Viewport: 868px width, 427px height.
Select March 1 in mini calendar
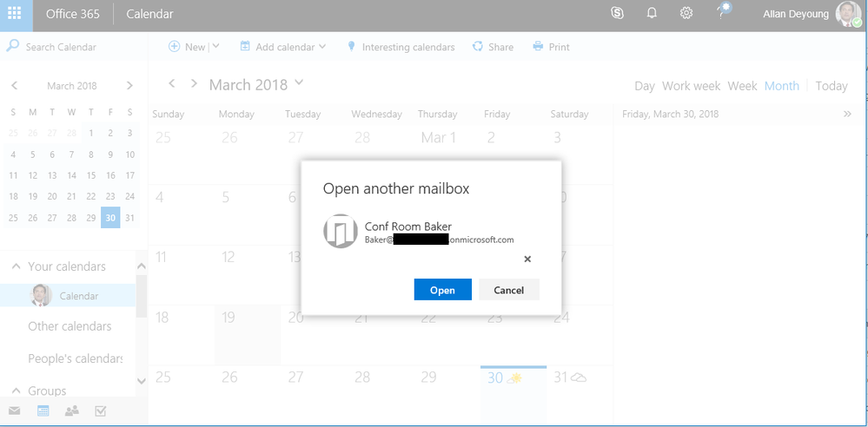pyautogui.click(x=91, y=133)
